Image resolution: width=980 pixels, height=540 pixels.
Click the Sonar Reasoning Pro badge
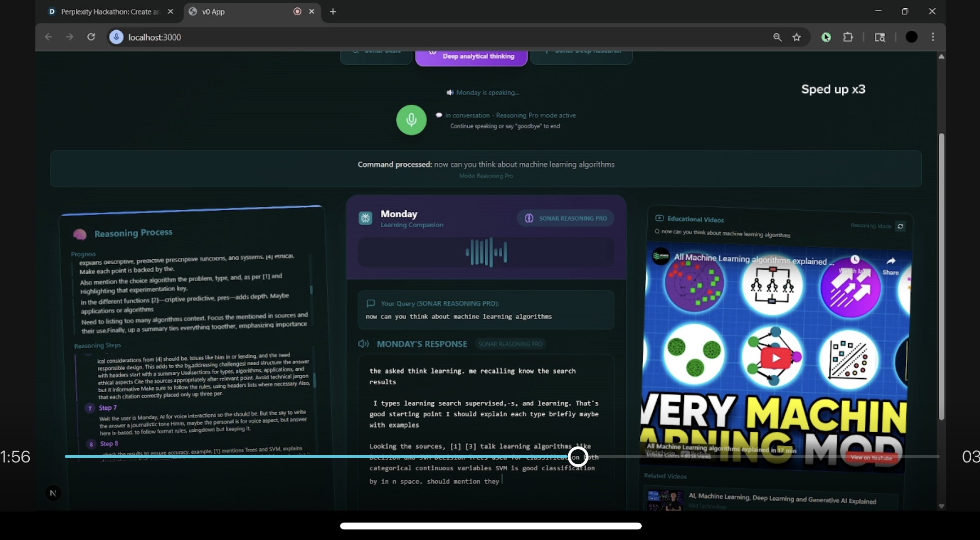tap(566, 218)
